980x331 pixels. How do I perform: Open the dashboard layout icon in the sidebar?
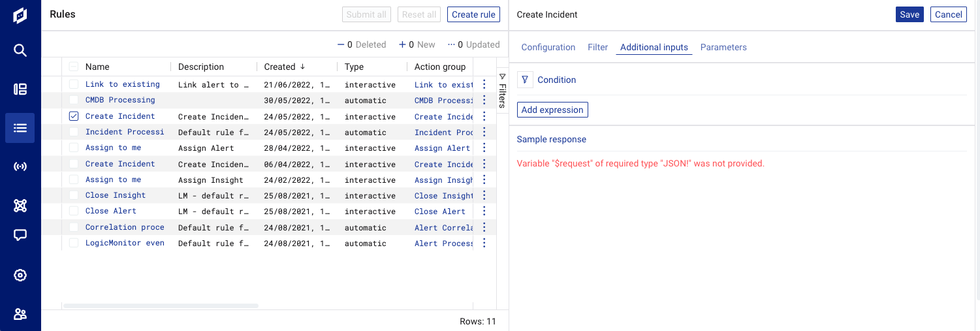pyautogui.click(x=20, y=89)
